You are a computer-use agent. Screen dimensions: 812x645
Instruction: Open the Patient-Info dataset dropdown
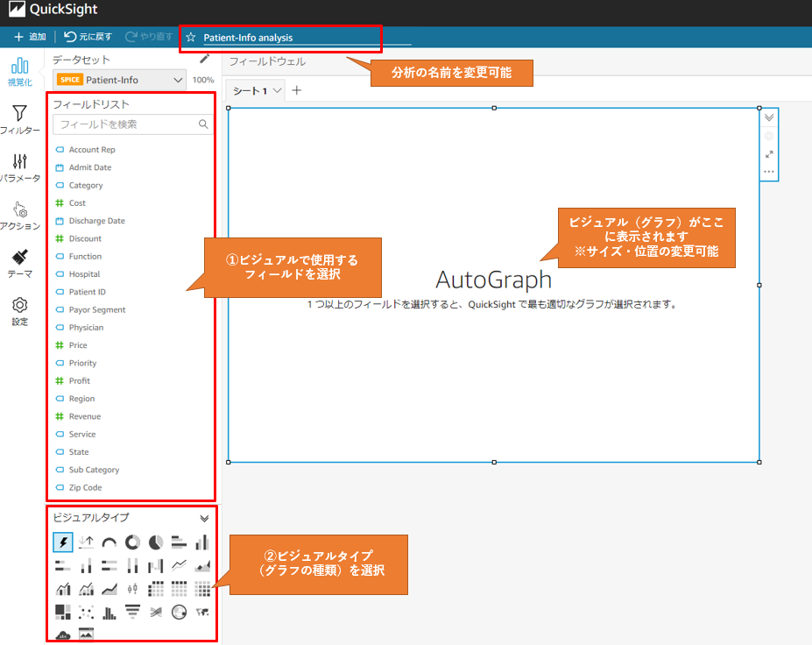[x=120, y=80]
